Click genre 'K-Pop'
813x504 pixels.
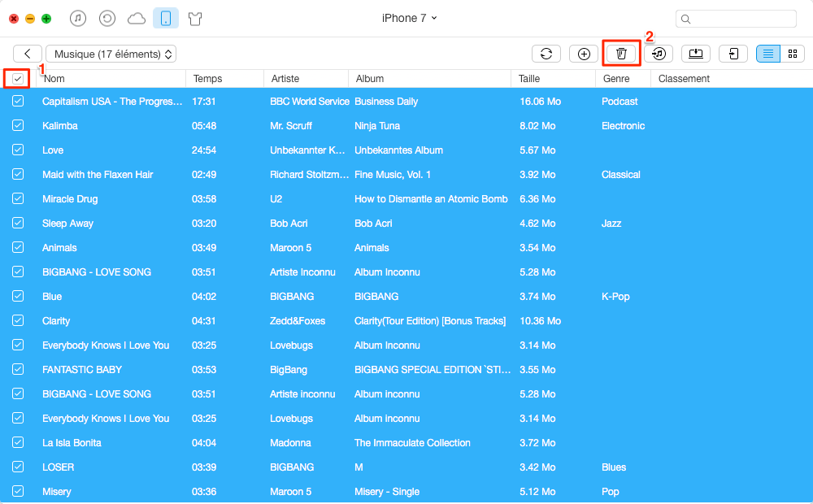point(615,297)
